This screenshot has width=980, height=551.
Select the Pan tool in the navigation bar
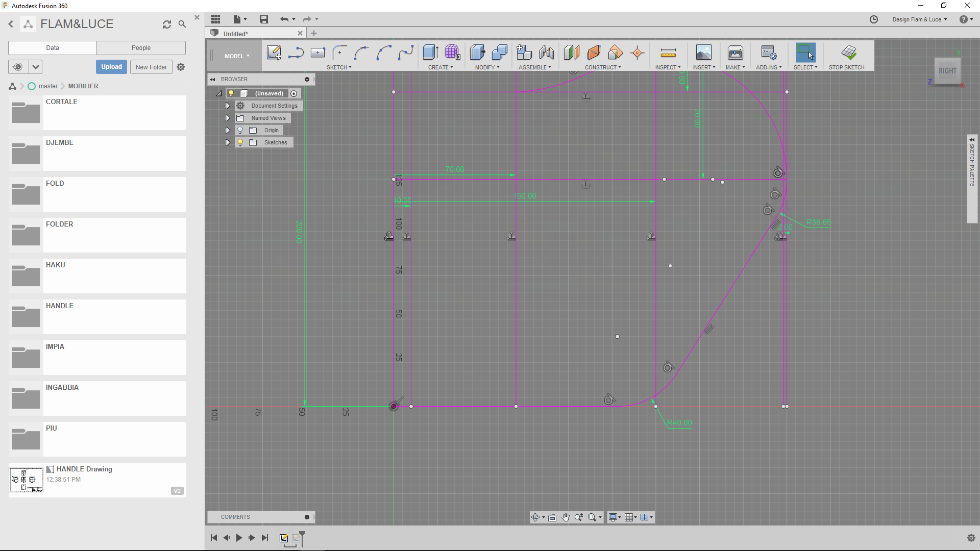(566, 517)
